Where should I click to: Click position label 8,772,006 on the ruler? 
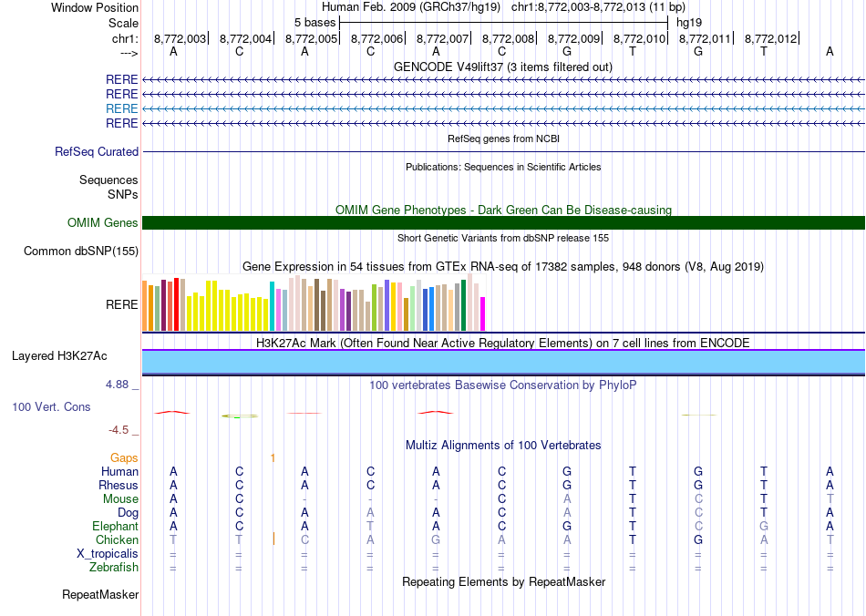(376, 38)
